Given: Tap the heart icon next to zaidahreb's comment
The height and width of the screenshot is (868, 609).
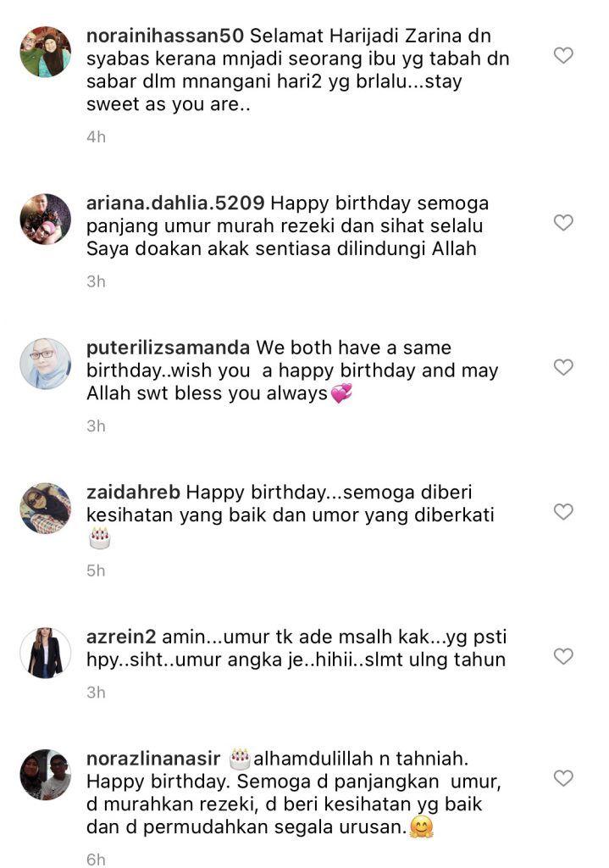Looking at the screenshot, I should point(563,511).
